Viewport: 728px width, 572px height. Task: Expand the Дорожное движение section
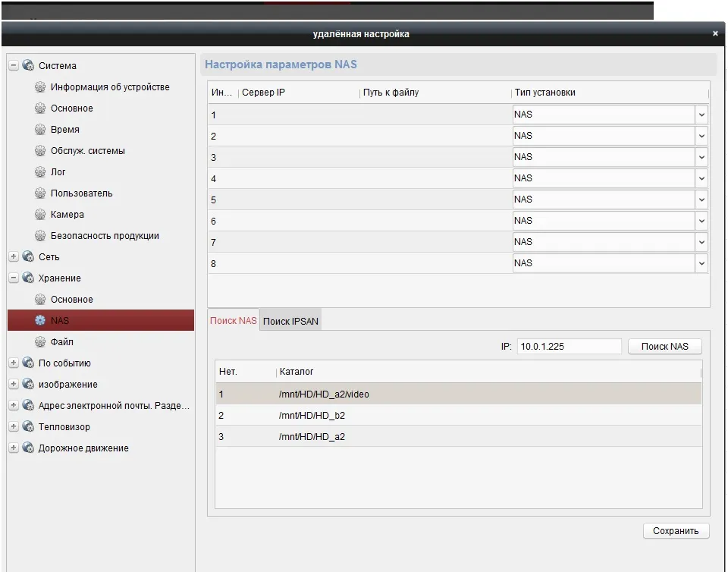click(x=14, y=448)
